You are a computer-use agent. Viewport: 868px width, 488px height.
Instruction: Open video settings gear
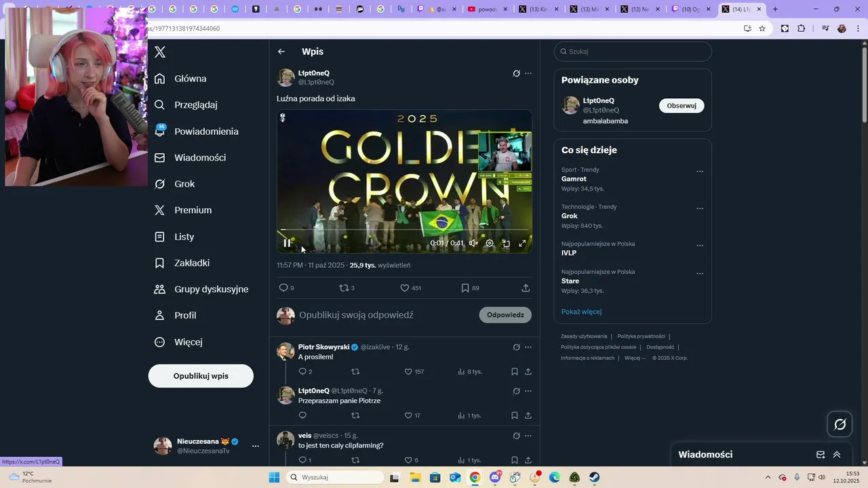click(490, 243)
